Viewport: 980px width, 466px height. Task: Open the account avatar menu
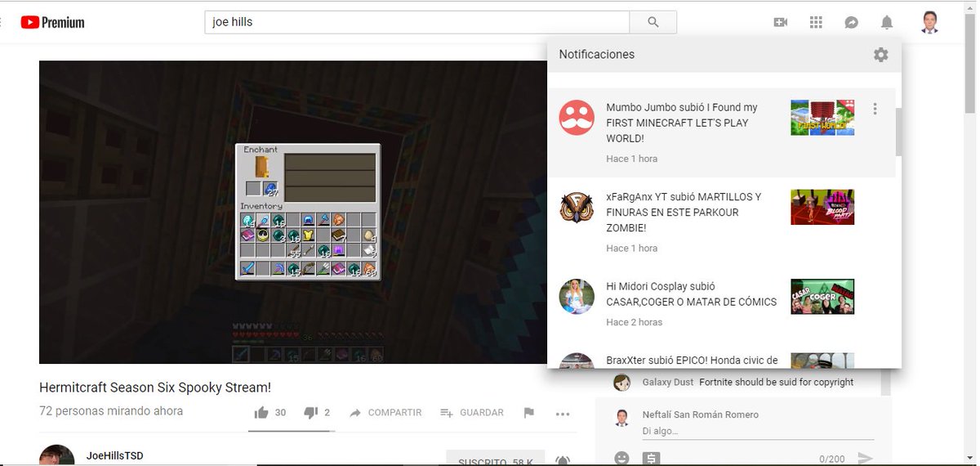pyautogui.click(x=929, y=22)
